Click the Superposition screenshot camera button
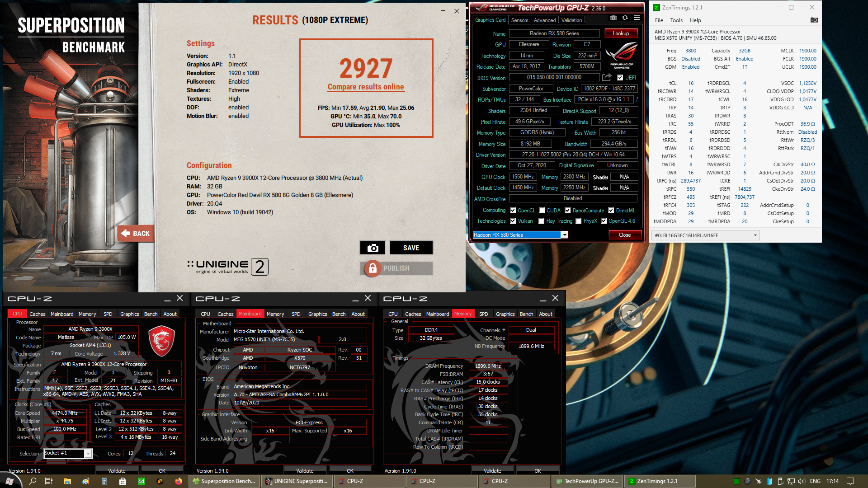The height and width of the screenshot is (488, 868). (373, 248)
